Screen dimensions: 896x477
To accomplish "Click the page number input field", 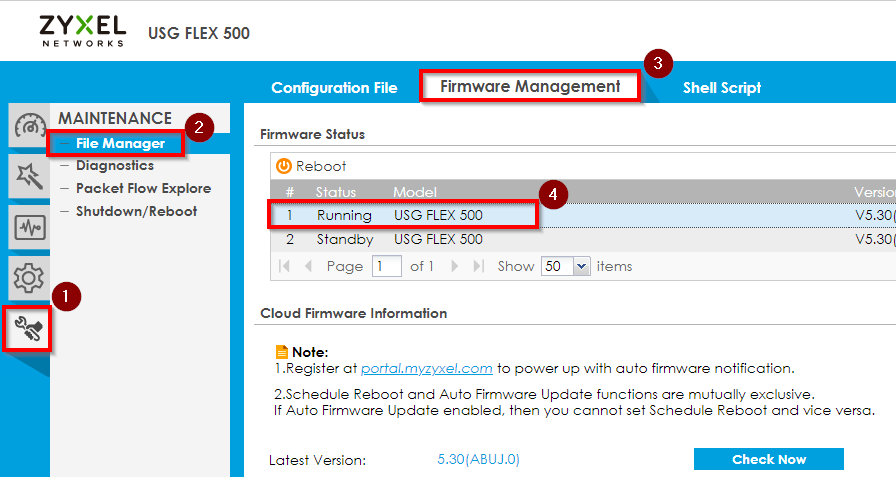I will [386, 267].
